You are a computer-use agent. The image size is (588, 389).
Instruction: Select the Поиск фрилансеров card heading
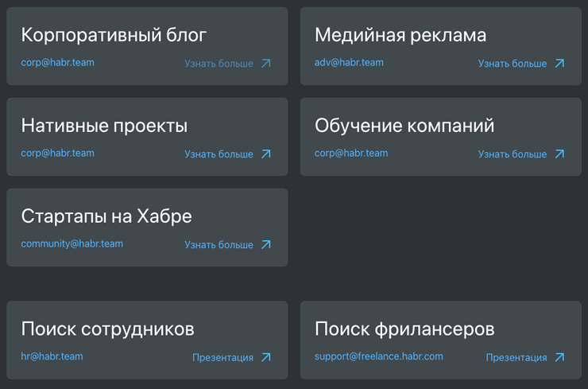(404, 329)
